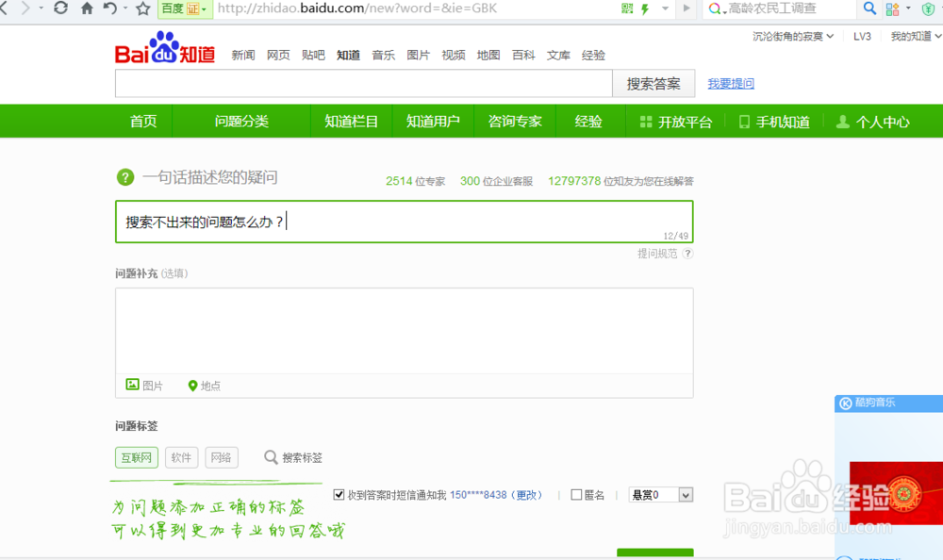
Task: Open the 知道用户 nav tab
Action: (433, 122)
